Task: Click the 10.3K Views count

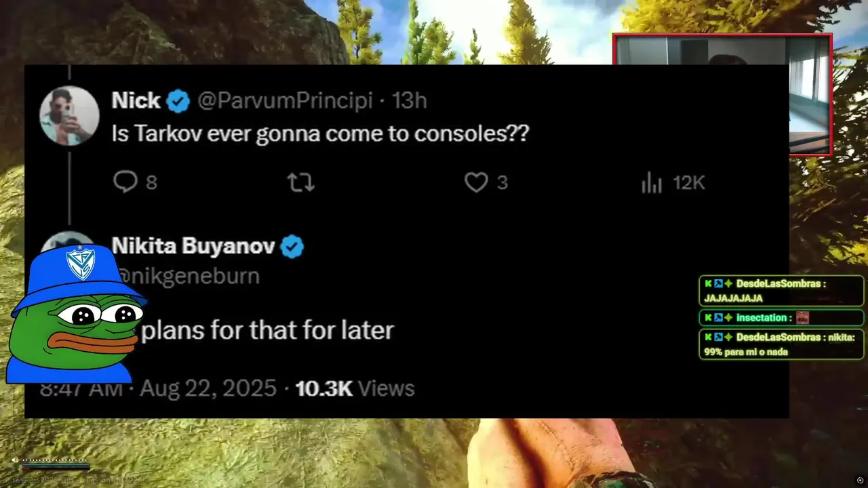Action: coord(355,388)
